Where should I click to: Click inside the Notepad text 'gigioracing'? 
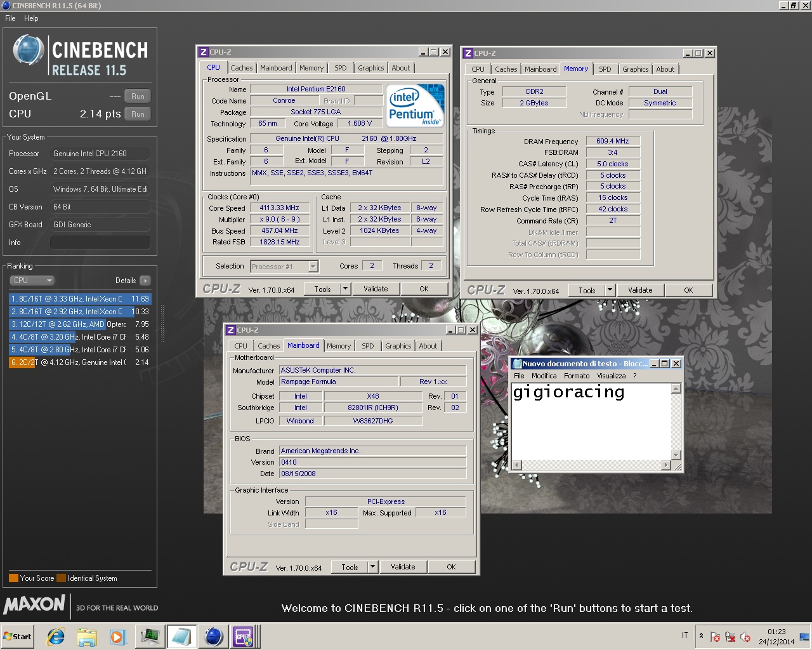[x=568, y=392]
